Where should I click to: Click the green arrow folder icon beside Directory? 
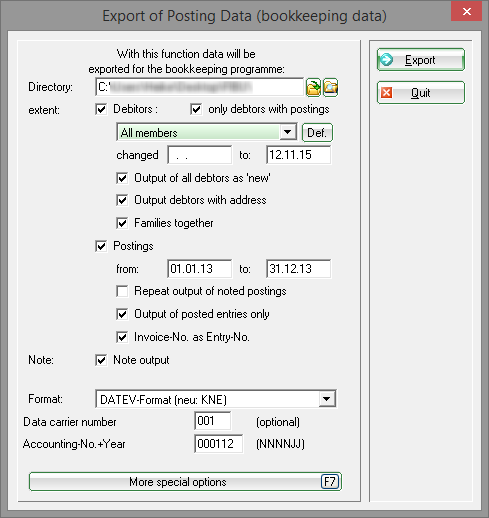pos(313,87)
